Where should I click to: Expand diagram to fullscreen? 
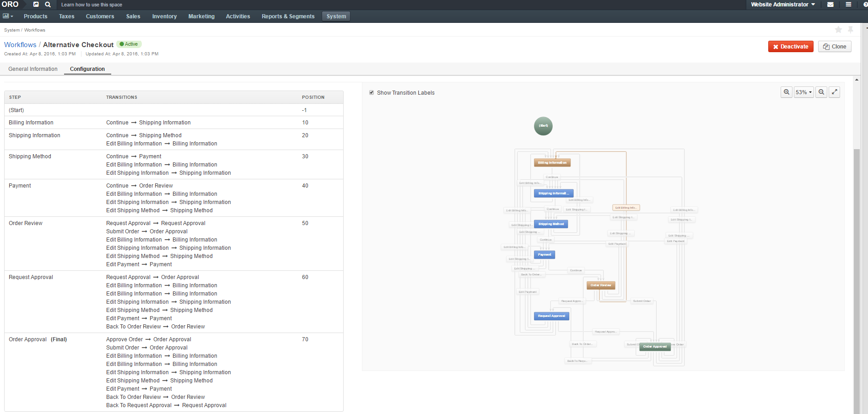click(835, 92)
